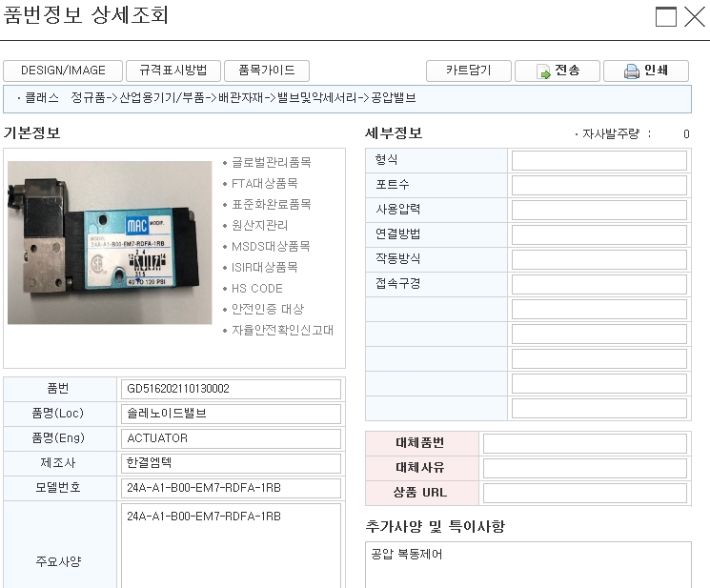Click the 대체품번 input field
This screenshot has width=710, height=588.
tap(585, 443)
